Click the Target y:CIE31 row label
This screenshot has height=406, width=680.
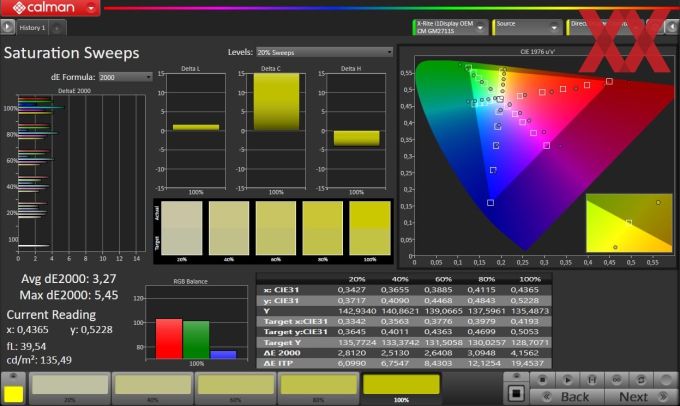[x=295, y=332]
